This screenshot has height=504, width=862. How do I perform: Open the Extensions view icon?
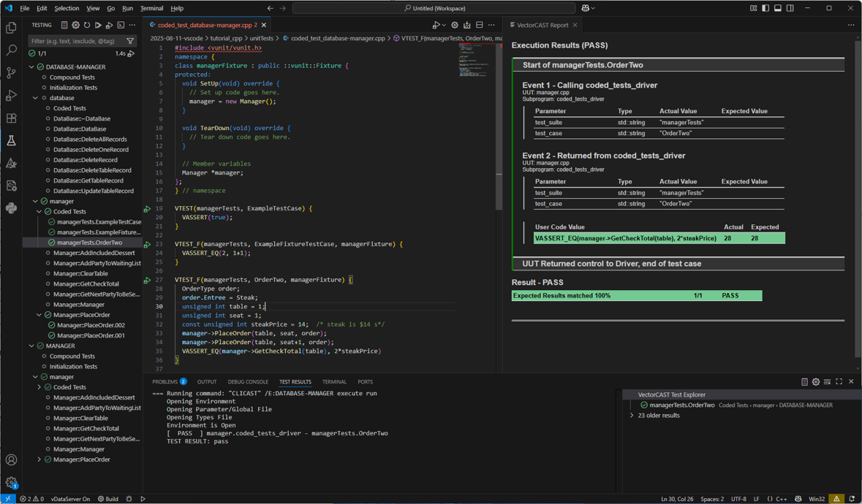[11, 118]
